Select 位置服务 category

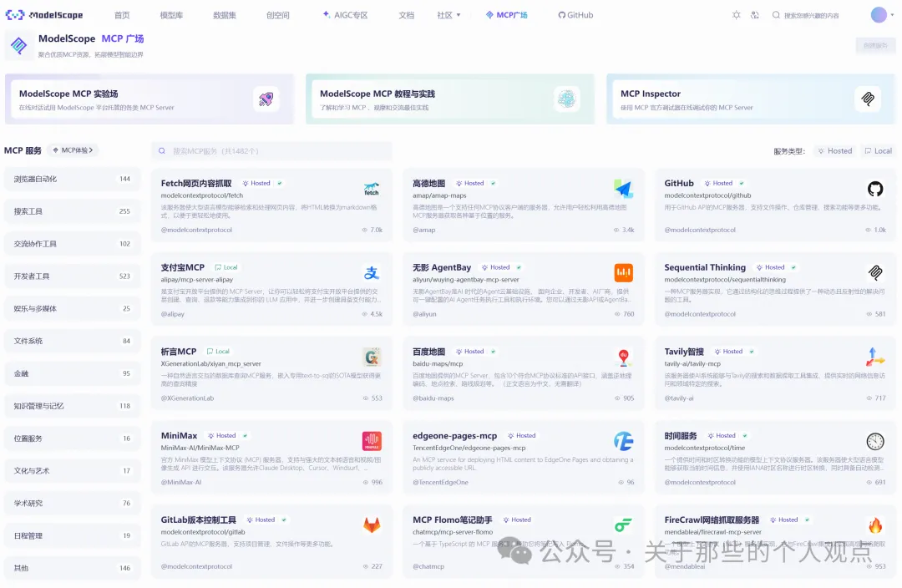pyautogui.click(x=72, y=438)
